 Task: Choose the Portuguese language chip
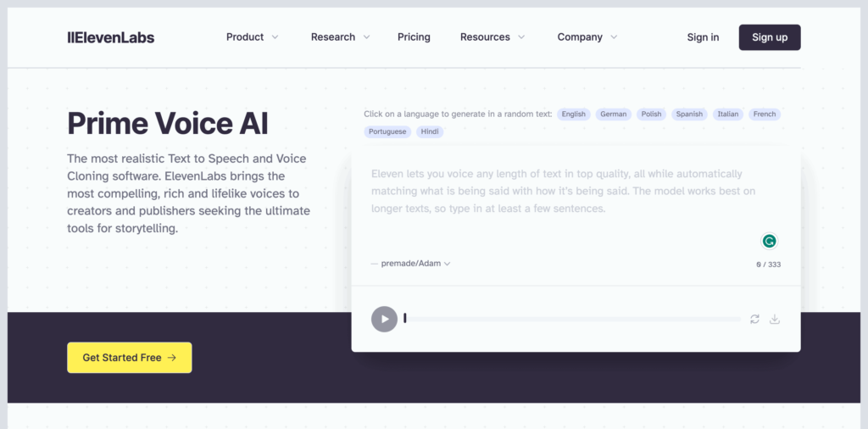[387, 131]
